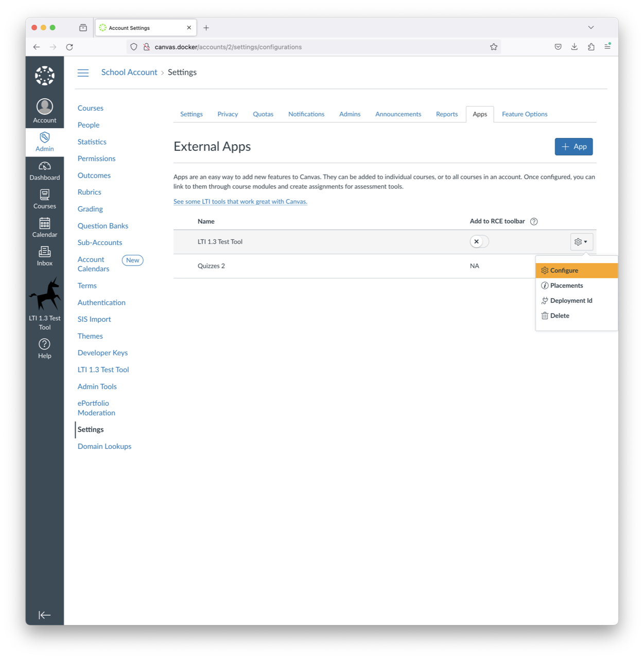Open the browser tab list chevron
The height and width of the screenshot is (659, 644).
tap(590, 27)
